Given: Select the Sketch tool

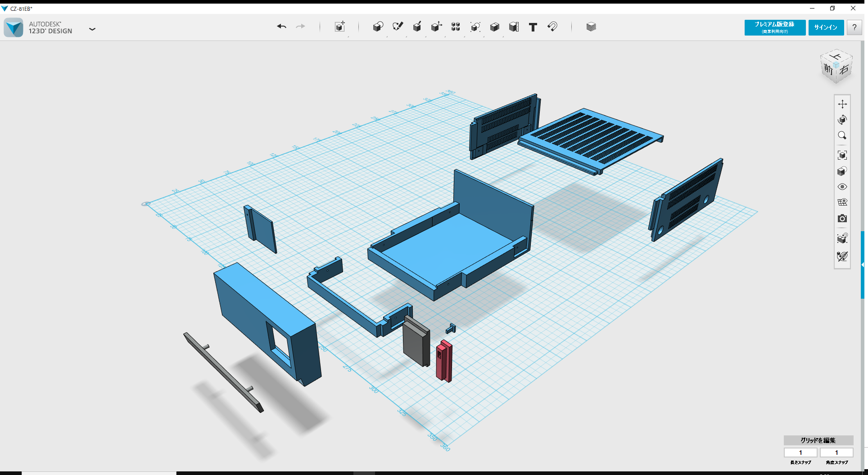Looking at the screenshot, I should [398, 27].
